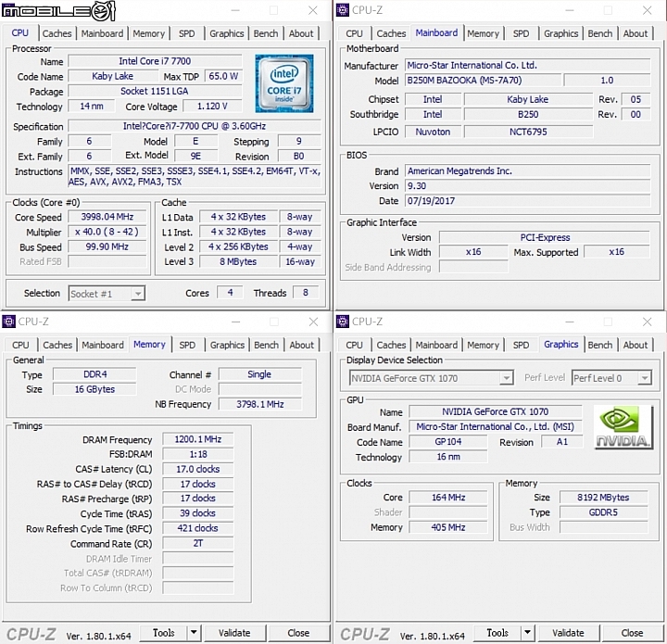Click Validate button in left bottom bar
Screen dimensions: 667x644
coord(234,633)
